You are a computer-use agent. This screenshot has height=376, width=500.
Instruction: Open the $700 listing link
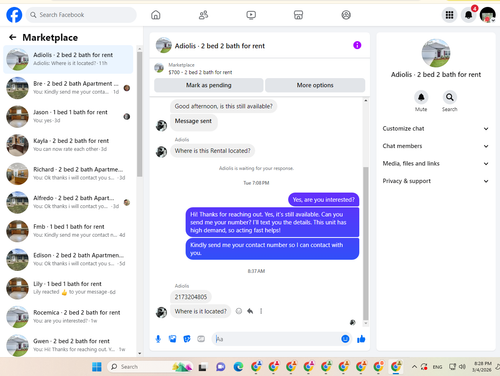tap(200, 72)
